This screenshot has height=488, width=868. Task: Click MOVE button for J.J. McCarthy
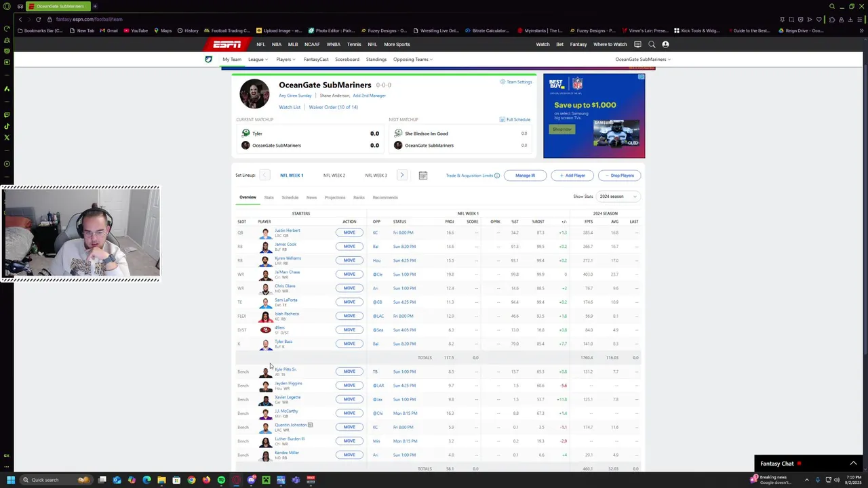349,413
